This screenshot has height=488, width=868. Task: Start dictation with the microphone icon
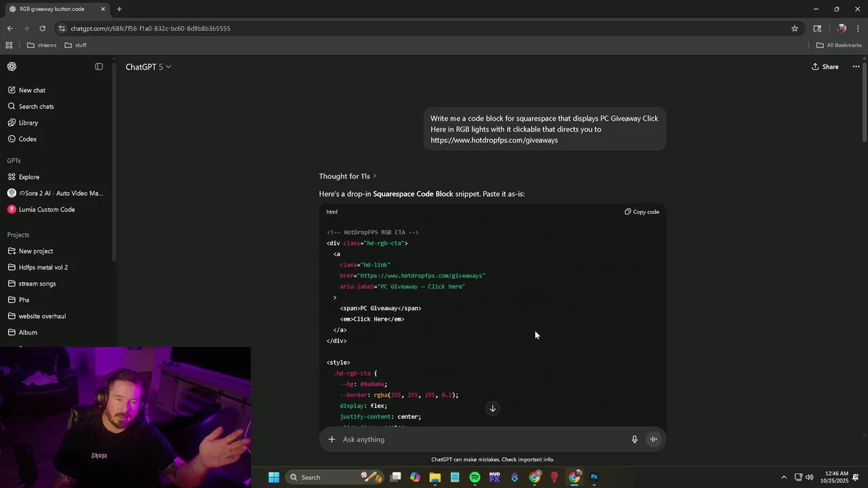coord(635,439)
